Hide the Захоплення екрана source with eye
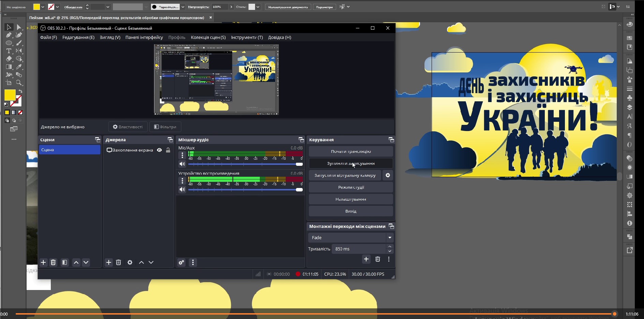 [x=159, y=150]
